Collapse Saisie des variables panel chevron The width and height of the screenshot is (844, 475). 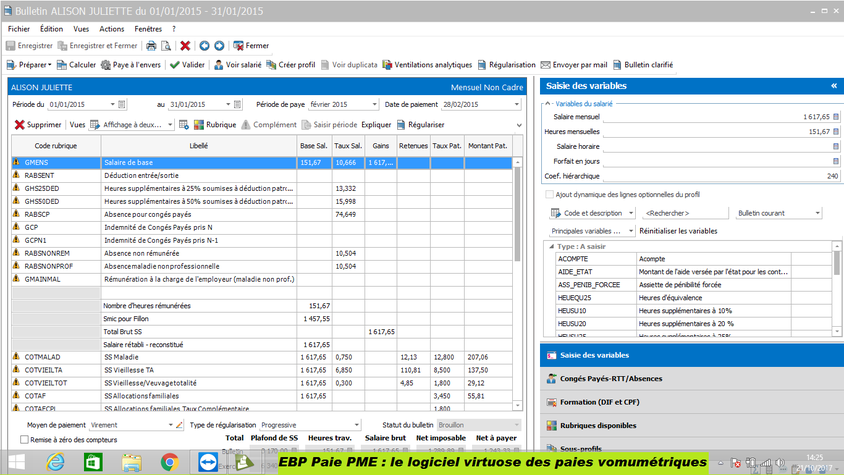[834, 86]
